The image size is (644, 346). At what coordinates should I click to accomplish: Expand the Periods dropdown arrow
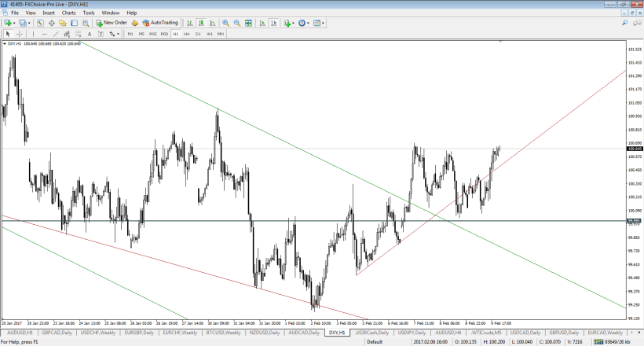coord(308,23)
